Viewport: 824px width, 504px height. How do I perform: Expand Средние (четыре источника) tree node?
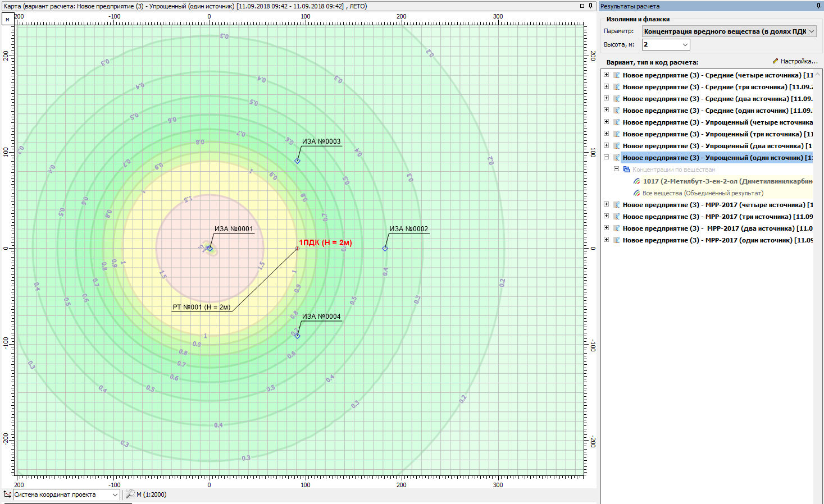click(606, 75)
